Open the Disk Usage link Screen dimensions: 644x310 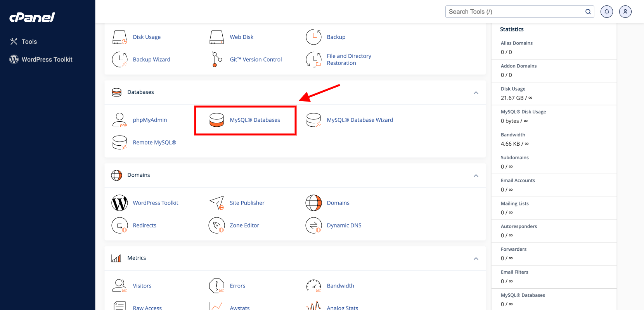point(147,37)
